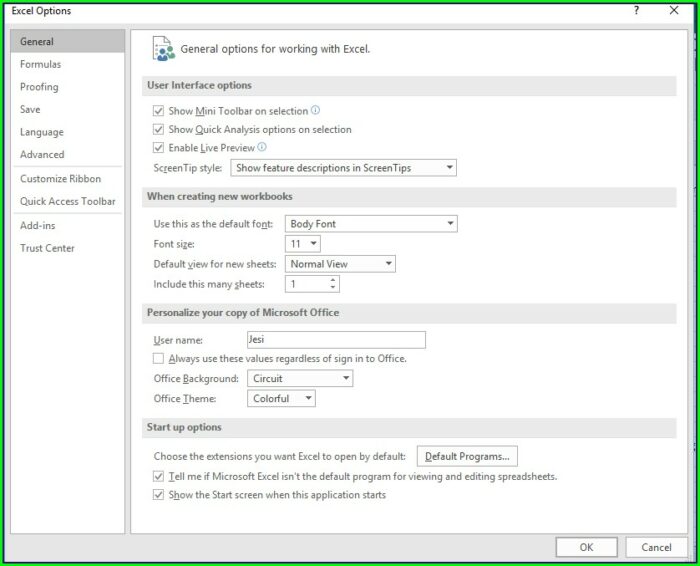Open the Office Theme Colorful dropdown

[281, 398]
